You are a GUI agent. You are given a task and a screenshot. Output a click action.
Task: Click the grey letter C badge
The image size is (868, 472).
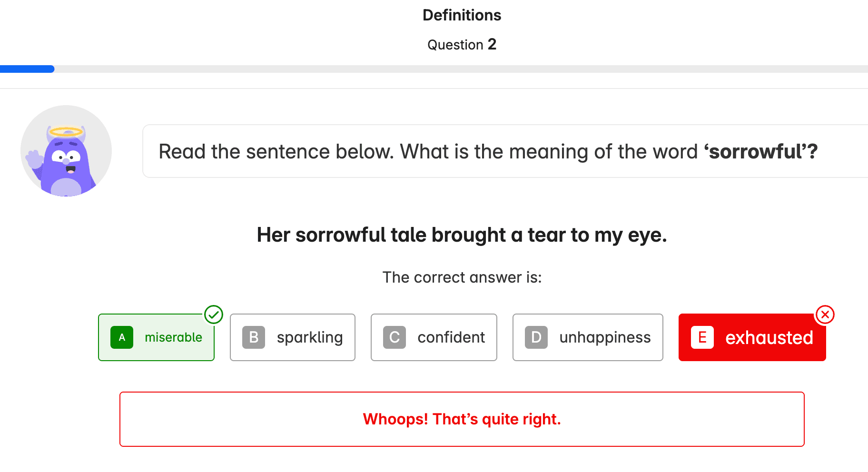395,337
